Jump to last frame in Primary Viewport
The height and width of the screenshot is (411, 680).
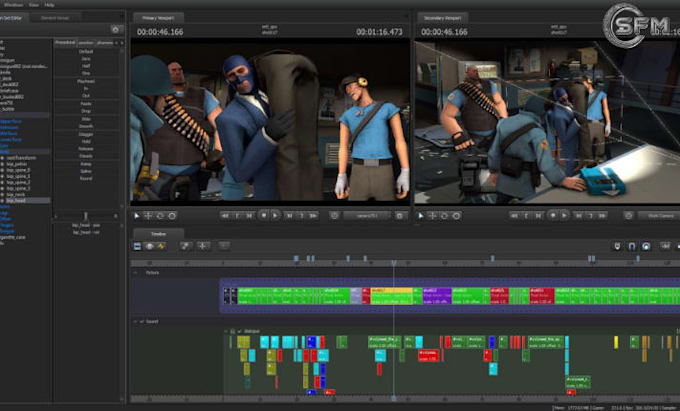tap(313, 215)
